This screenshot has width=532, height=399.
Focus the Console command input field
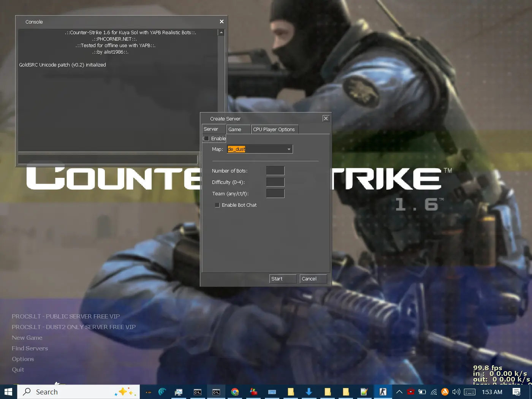[108, 159]
